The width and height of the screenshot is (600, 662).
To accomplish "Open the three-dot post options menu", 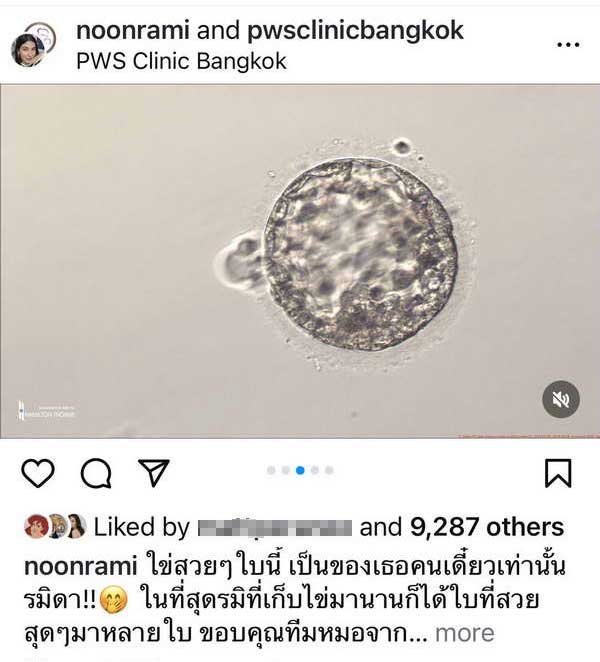I will [x=568, y=44].
